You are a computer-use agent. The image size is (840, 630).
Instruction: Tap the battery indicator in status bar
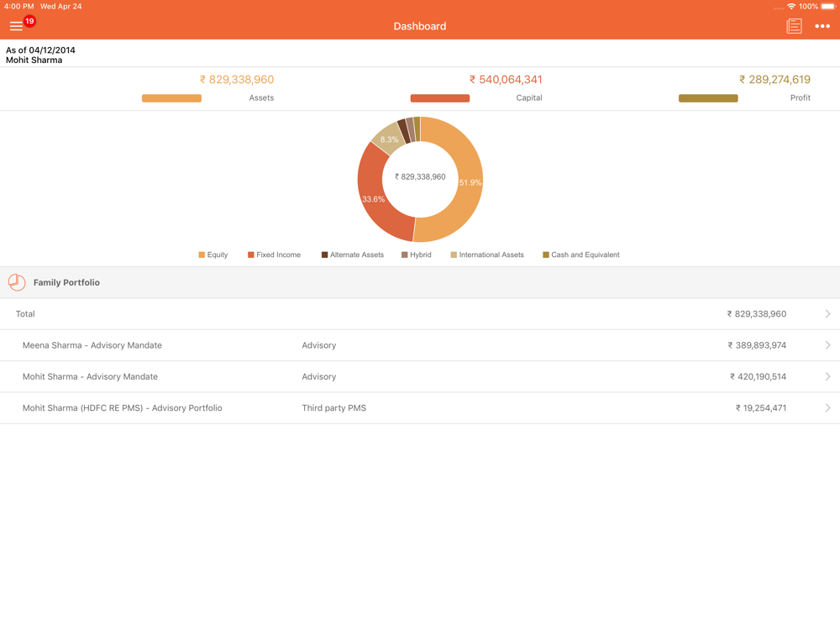click(x=828, y=6)
